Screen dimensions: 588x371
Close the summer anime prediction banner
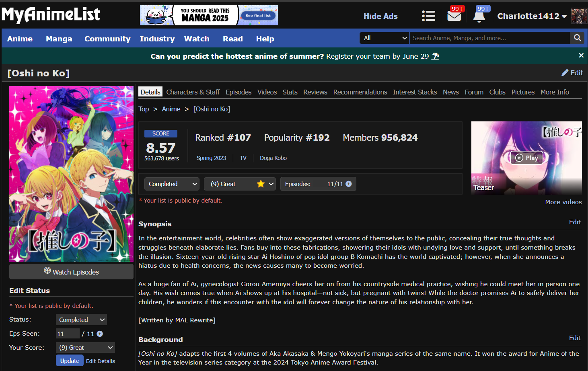pos(581,55)
